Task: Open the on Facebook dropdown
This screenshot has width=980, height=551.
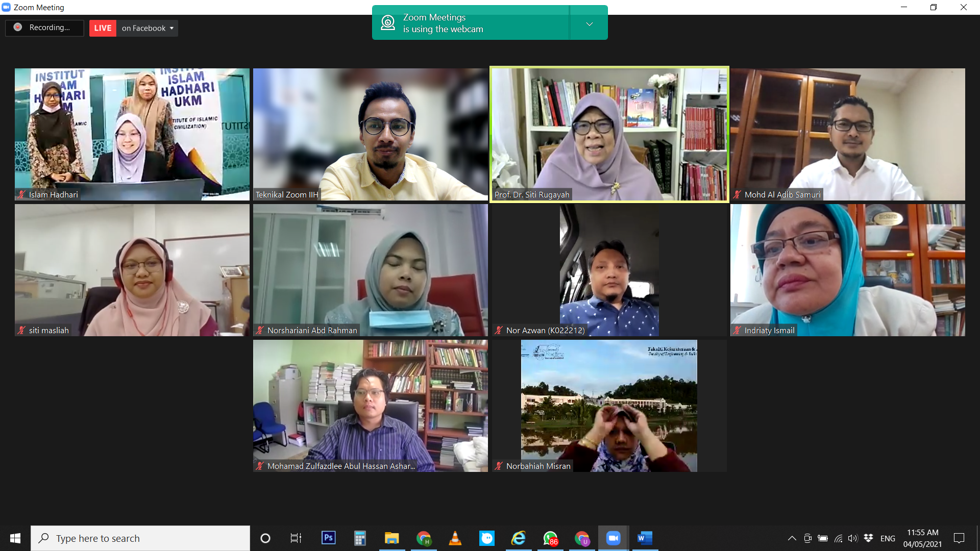Action: point(148,28)
